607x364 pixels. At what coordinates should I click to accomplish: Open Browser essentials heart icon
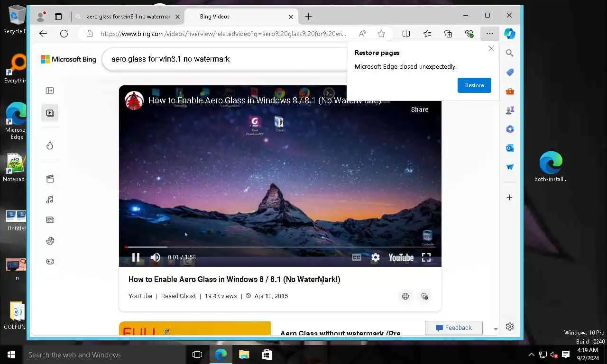coord(469,34)
